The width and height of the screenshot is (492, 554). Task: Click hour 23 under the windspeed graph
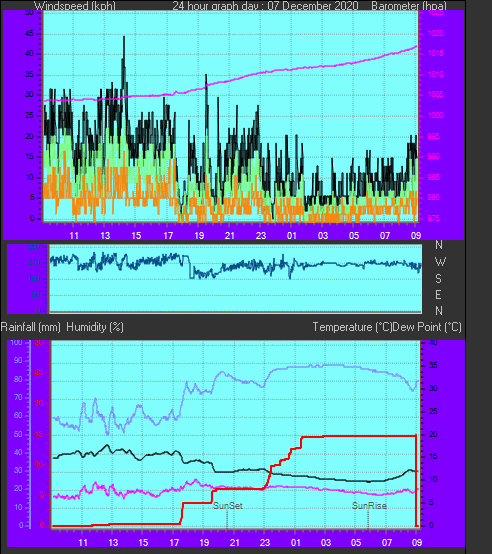point(261,236)
